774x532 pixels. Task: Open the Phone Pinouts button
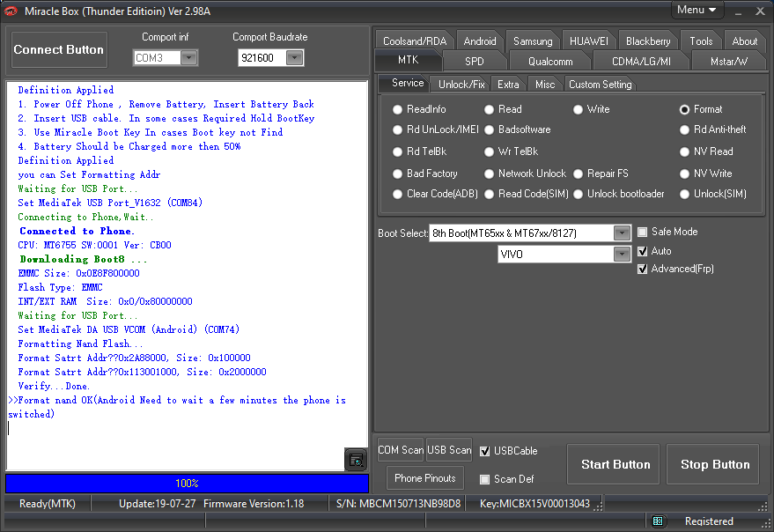[x=425, y=478]
